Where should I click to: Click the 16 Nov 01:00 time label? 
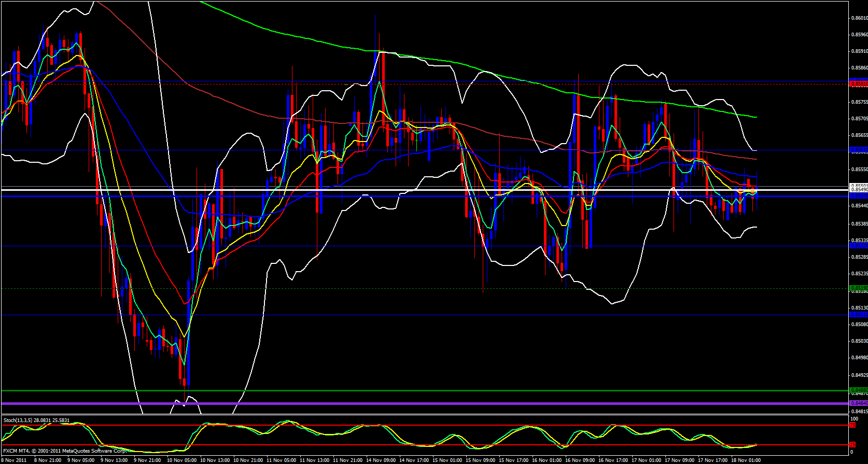[546, 460]
